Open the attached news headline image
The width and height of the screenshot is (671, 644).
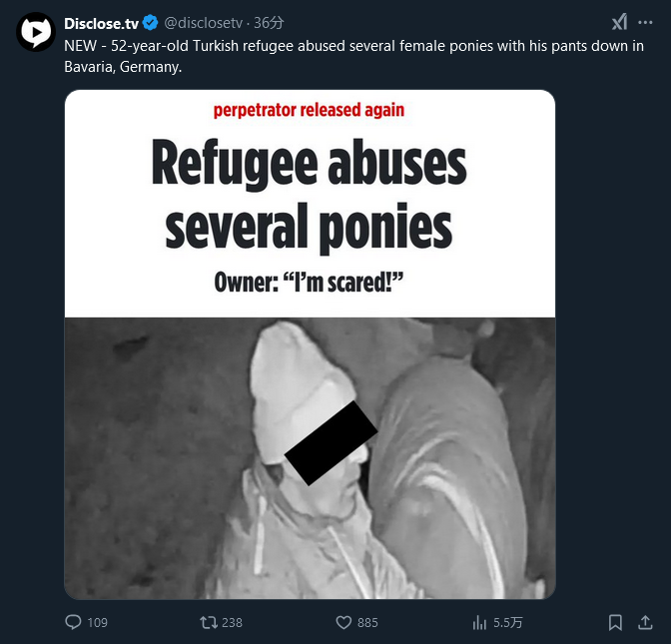tap(310, 344)
